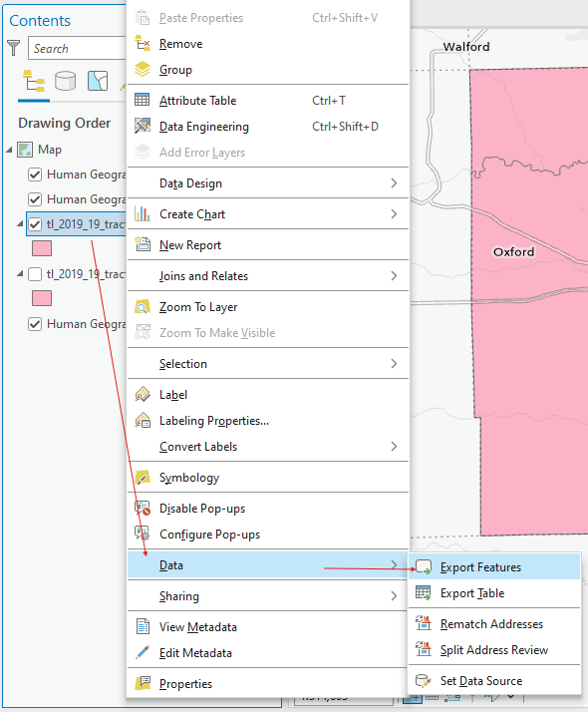Click pink symbol of unchecked tract layer
588x712 pixels.
(x=42, y=298)
